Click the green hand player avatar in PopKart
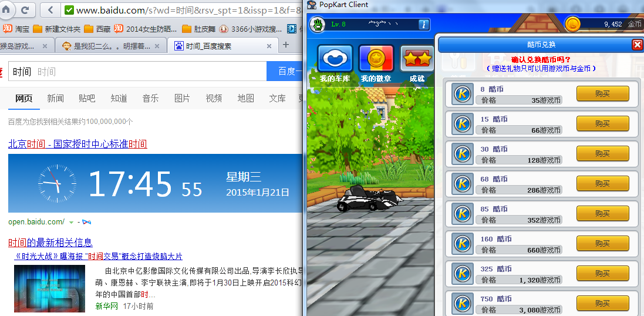644x316 pixels. point(318,24)
